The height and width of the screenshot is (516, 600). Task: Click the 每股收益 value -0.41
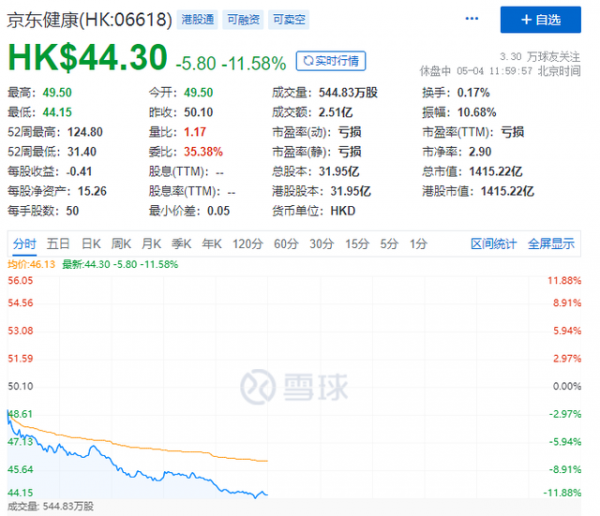pos(79,171)
